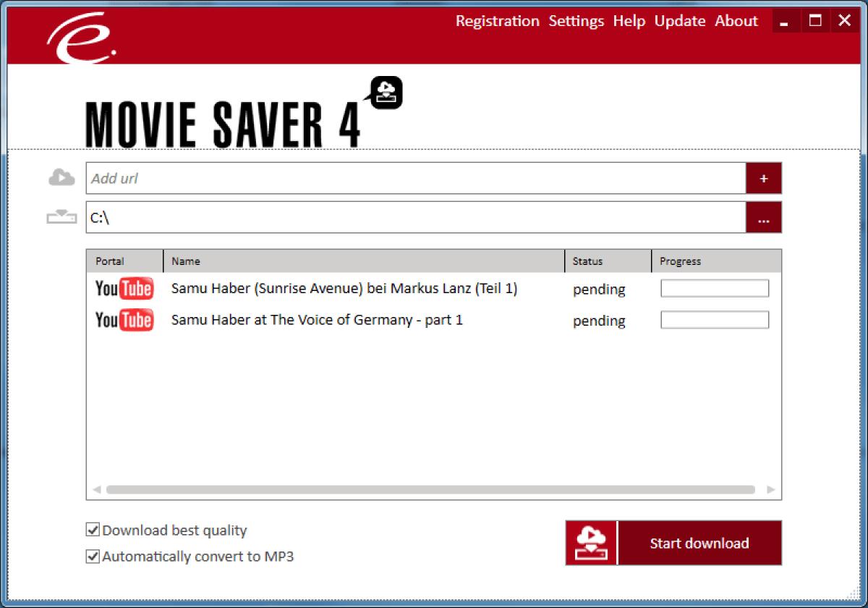Image resolution: width=868 pixels, height=608 pixels.
Task: Click the YouTube icon for the Markus Lanz video
Action: click(x=123, y=288)
